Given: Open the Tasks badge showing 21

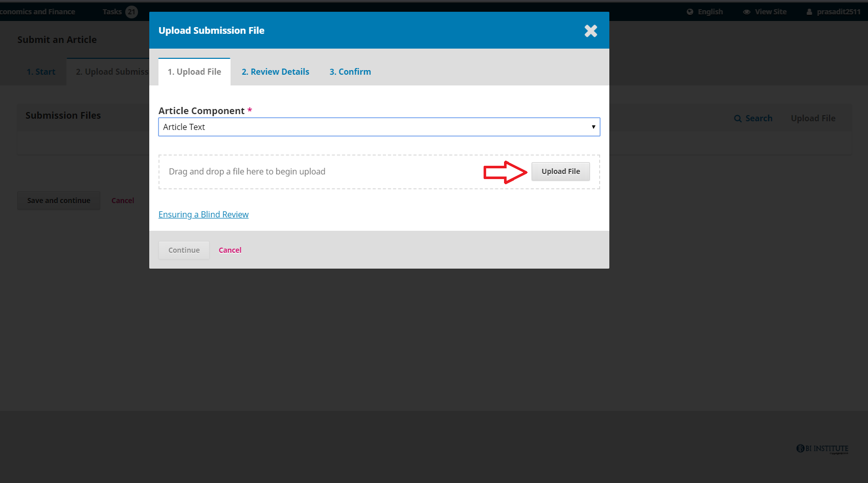Looking at the screenshot, I should (131, 12).
